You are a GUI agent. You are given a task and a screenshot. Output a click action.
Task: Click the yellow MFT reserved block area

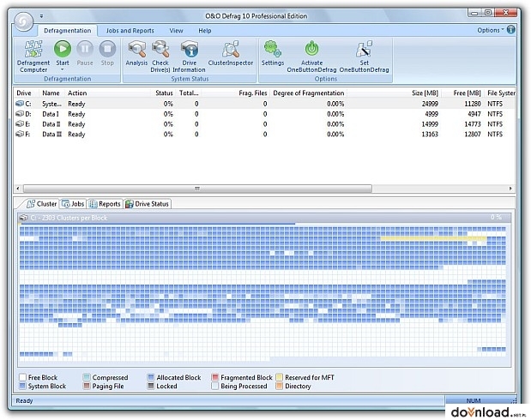click(x=434, y=238)
